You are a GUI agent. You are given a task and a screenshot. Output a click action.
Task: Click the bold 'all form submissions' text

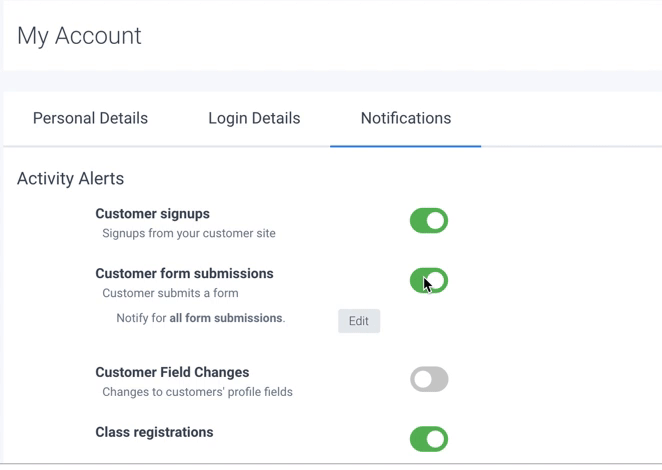226,318
